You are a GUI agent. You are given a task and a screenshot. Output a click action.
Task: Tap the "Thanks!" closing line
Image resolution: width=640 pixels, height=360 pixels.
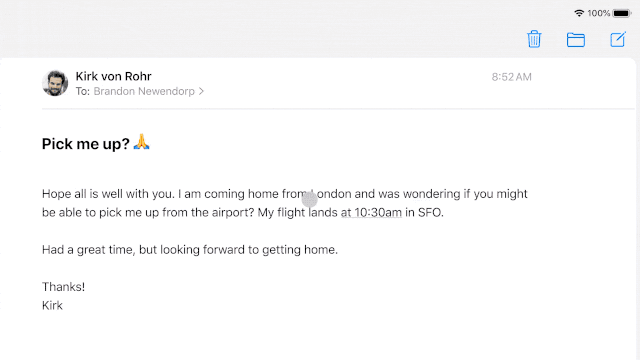click(x=63, y=287)
